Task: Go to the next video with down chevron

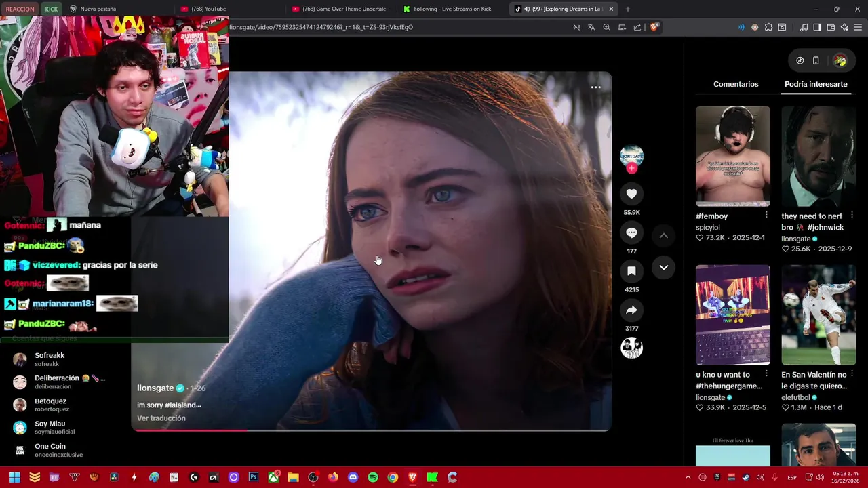Action: [664, 267]
